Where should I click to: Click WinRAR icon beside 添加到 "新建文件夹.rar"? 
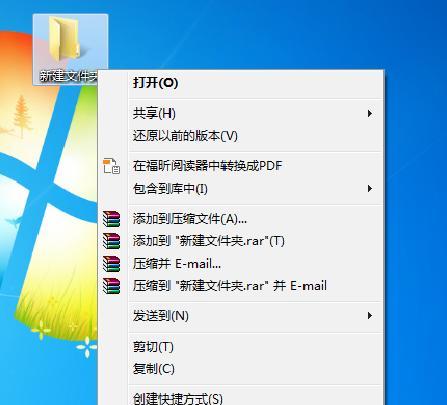(111, 241)
